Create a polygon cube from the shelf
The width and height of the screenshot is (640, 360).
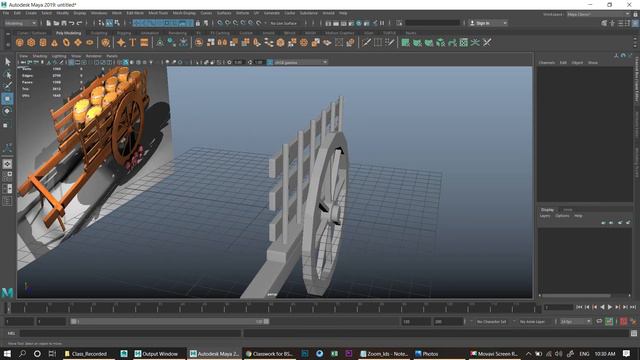[x=31, y=42]
